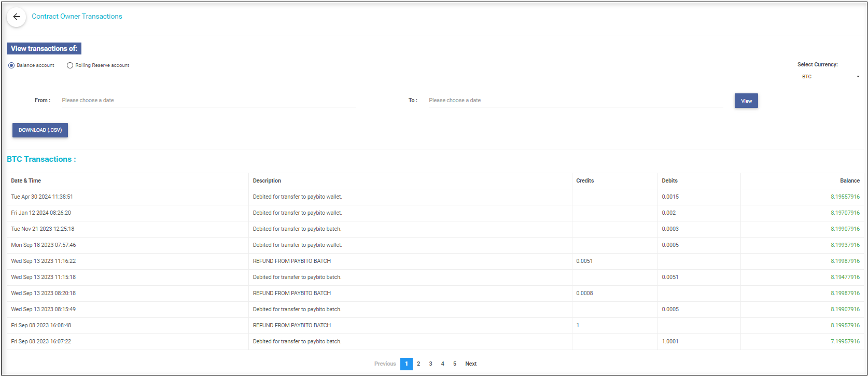Open the Select Currency dropdown

(x=830, y=77)
